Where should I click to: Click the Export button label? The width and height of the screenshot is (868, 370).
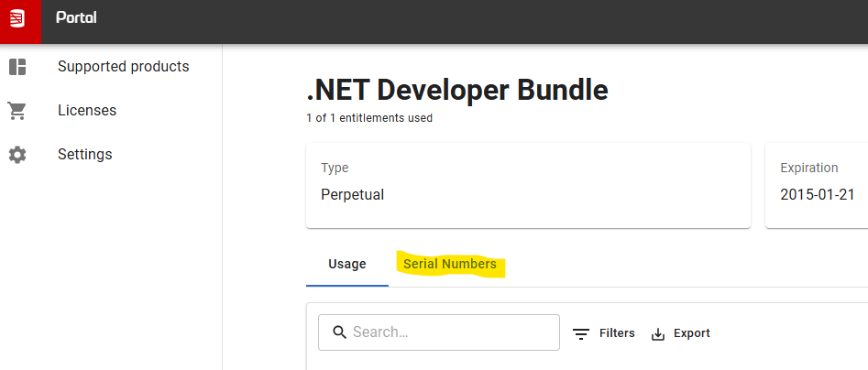(x=691, y=333)
